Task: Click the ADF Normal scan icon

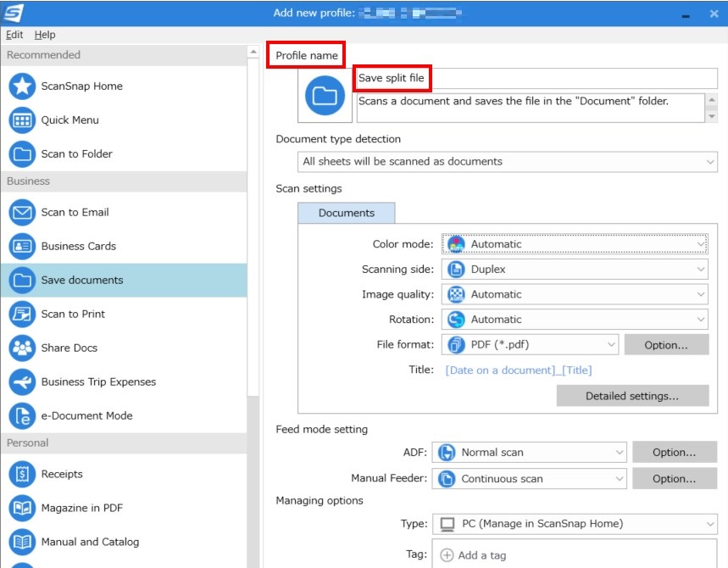Action: coord(447,453)
